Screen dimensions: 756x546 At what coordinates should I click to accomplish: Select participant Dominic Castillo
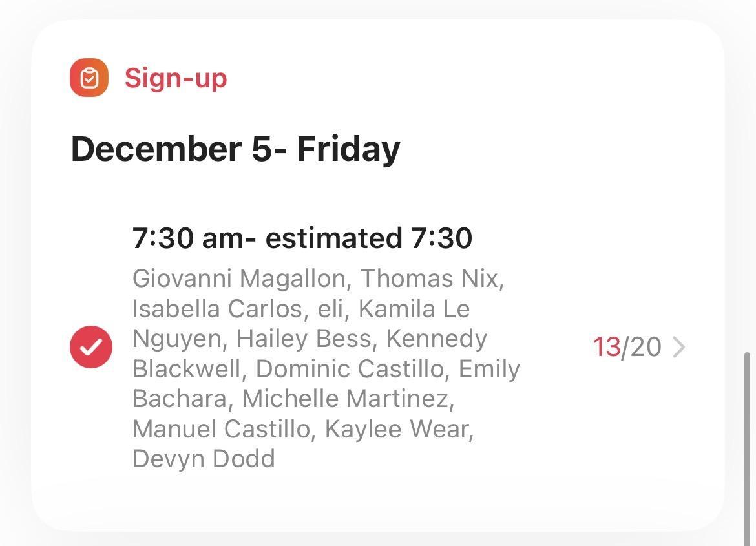350,369
